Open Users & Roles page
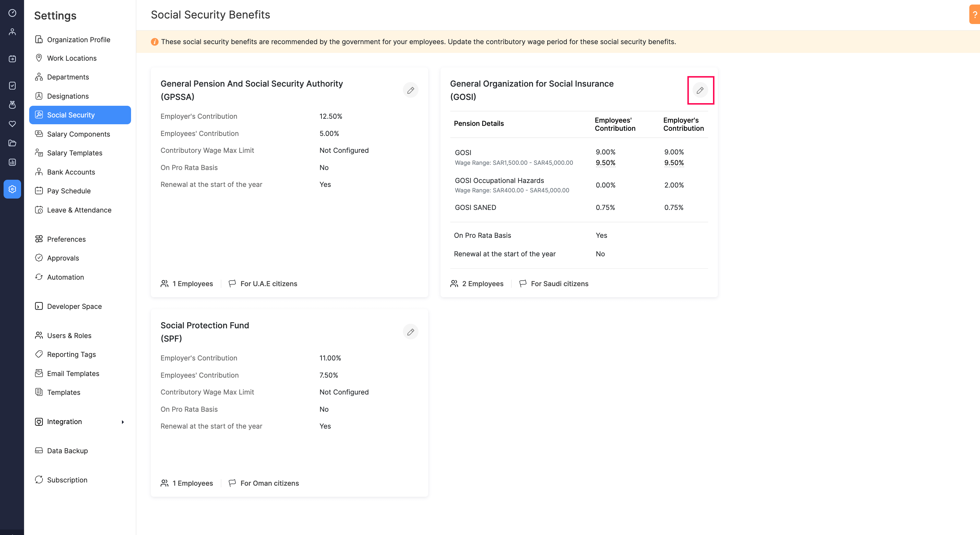Image resolution: width=980 pixels, height=535 pixels. pyautogui.click(x=69, y=335)
